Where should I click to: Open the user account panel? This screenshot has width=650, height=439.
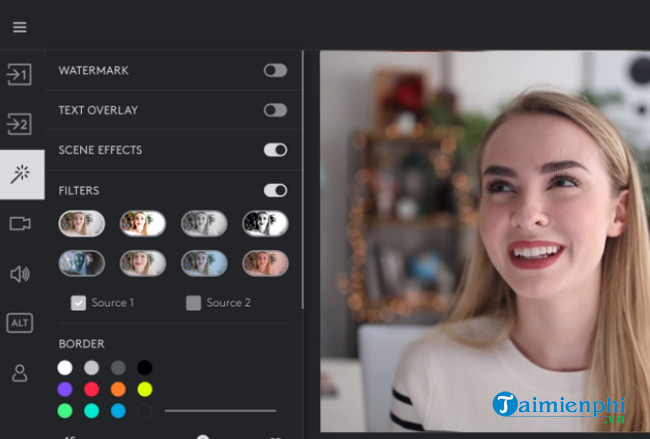(x=19, y=373)
